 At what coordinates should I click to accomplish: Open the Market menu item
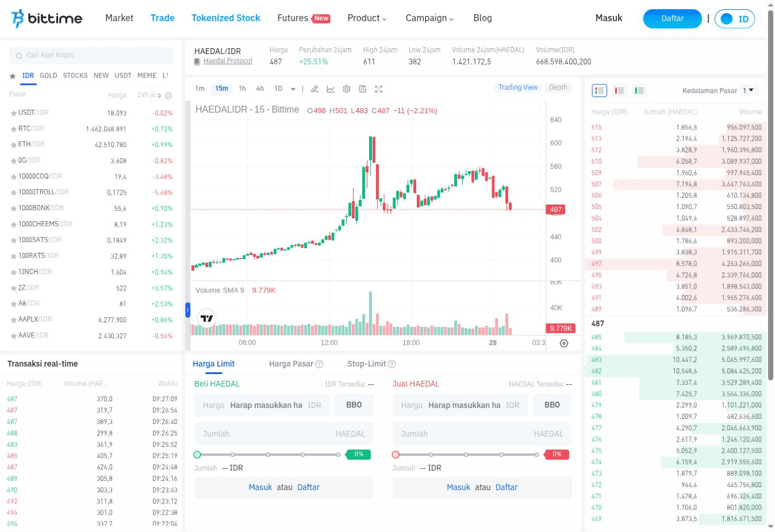click(x=119, y=18)
